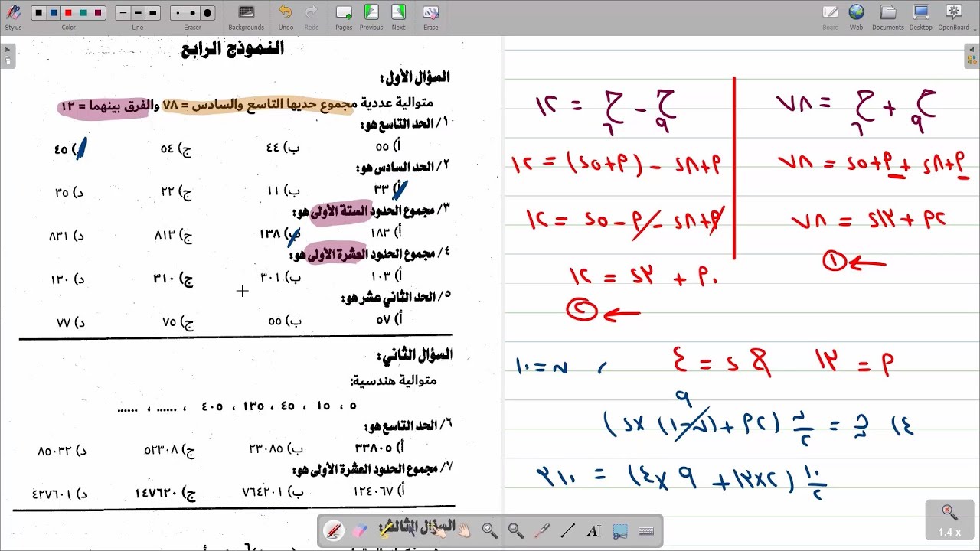Image resolution: width=980 pixels, height=551 pixels.
Task: Choose the large eraser size
Action: (x=207, y=13)
